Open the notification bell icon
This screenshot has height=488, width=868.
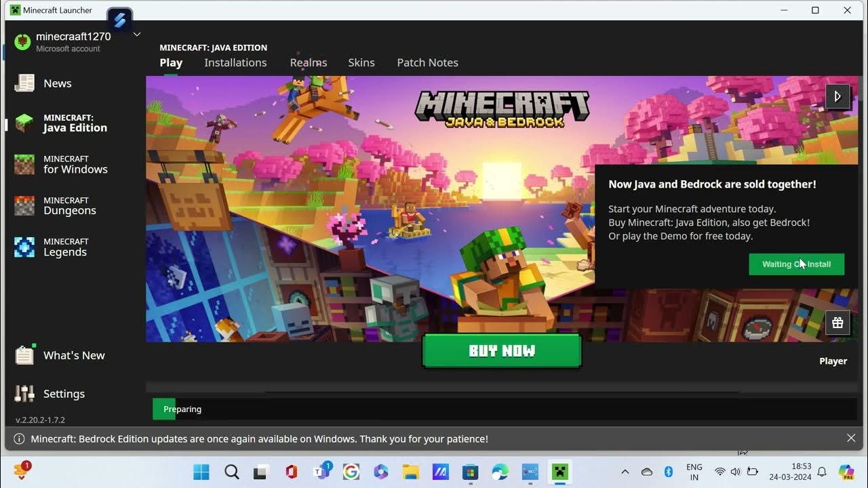point(822,472)
